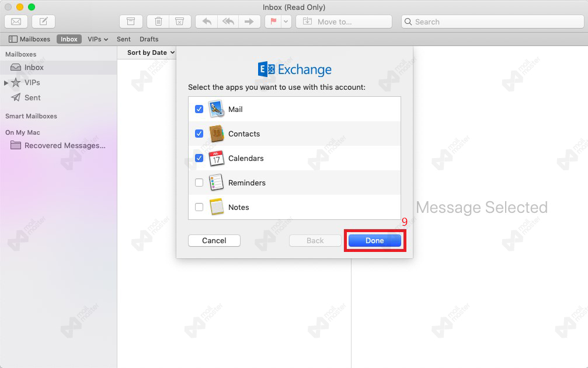588x368 pixels.
Task: Click the red Flag icon
Action: point(273,22)
